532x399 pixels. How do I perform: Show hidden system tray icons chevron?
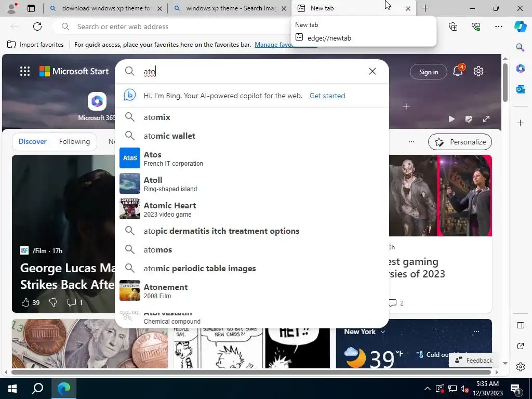coord(428,389)
